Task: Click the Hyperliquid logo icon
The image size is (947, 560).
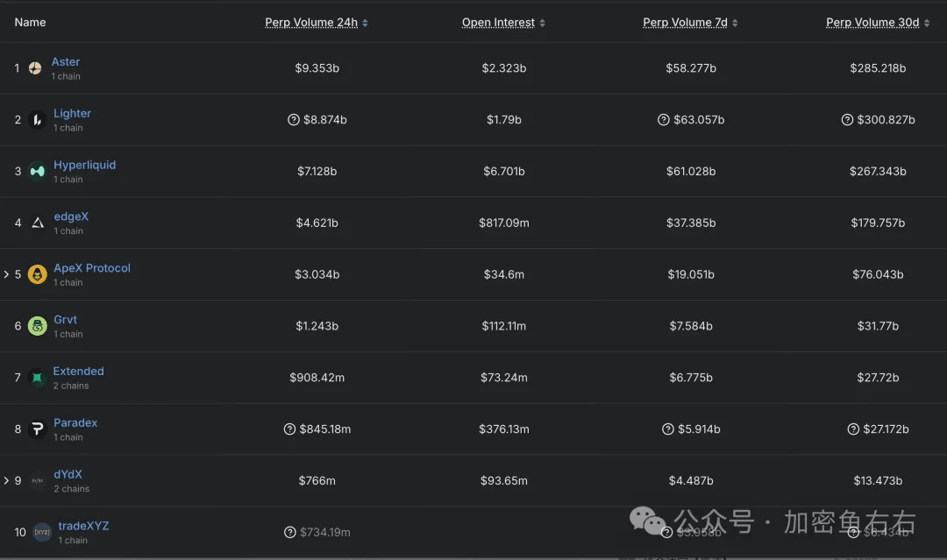Action: (x=37, y=171)
